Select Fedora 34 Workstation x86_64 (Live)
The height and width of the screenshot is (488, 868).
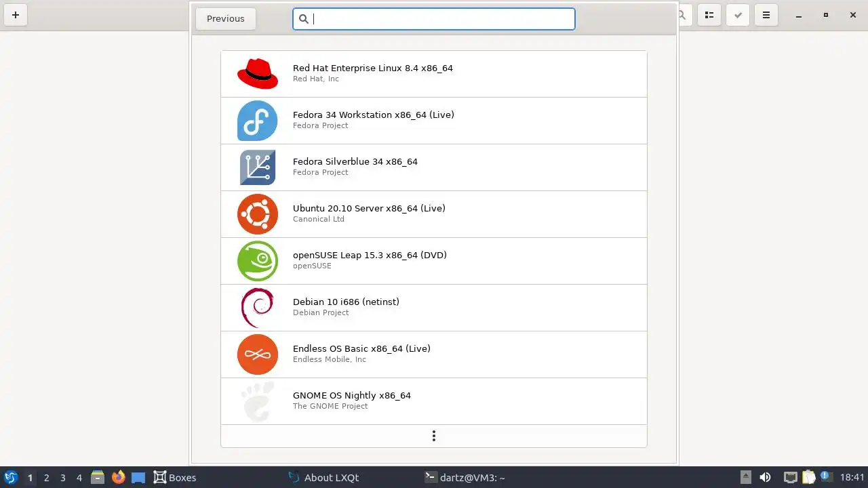click(434, 121)
